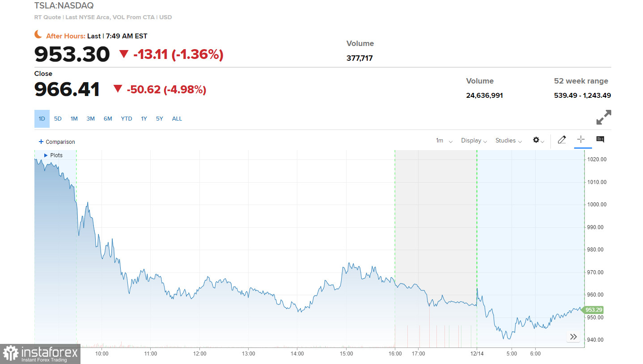The height and width of the screenshot is (364, 643).
Task: Open the 1m interval dropdown
Action: [444, 141]
